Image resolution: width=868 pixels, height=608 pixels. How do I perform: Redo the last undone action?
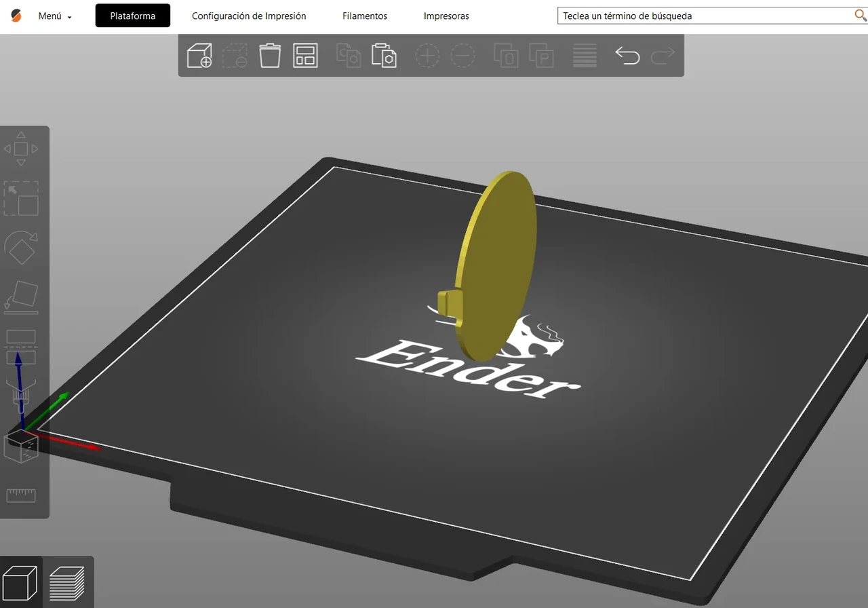click(663, 55)
